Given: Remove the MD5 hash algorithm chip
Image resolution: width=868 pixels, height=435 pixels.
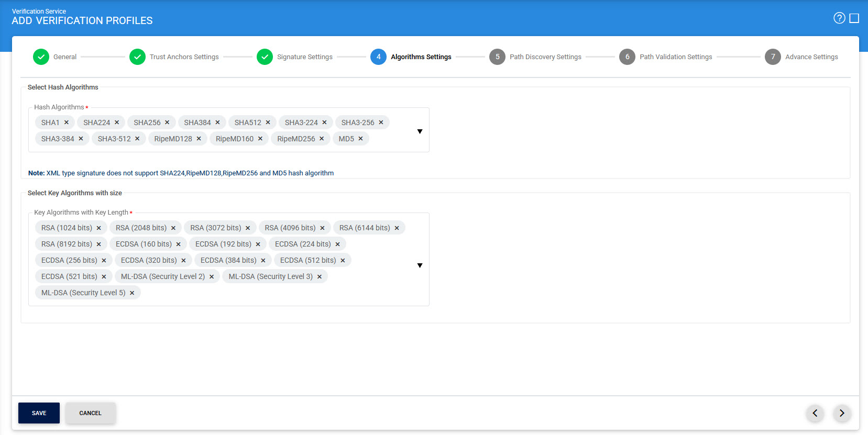Looking at the screenshot, I should point(360,139).
